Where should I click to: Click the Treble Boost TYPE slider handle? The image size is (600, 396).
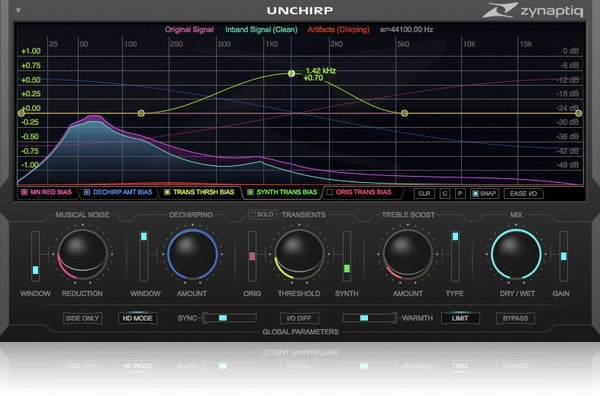(x=455, y=236)
